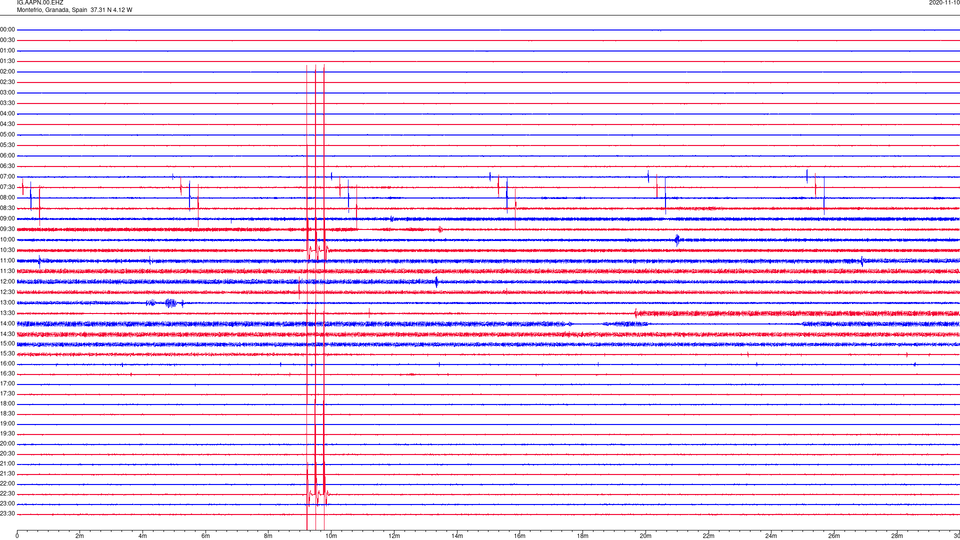Select the 07:30 time label
This screenshot has height=540, width=960.
(x=8, y=187)
